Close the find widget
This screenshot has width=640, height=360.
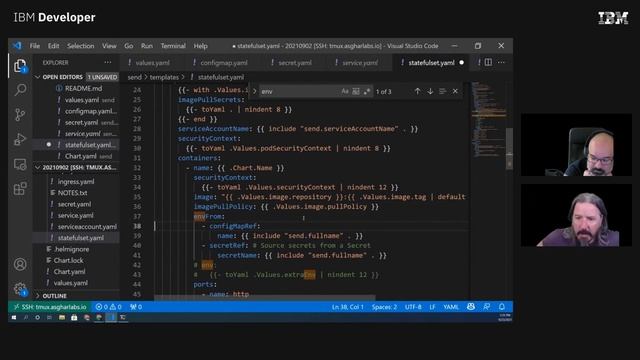(455, 91)
